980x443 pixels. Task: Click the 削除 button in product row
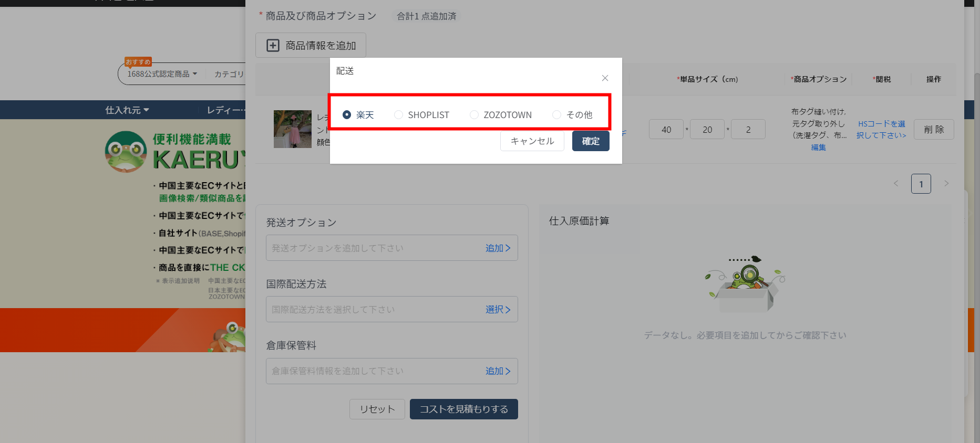[x=934, y=130]
